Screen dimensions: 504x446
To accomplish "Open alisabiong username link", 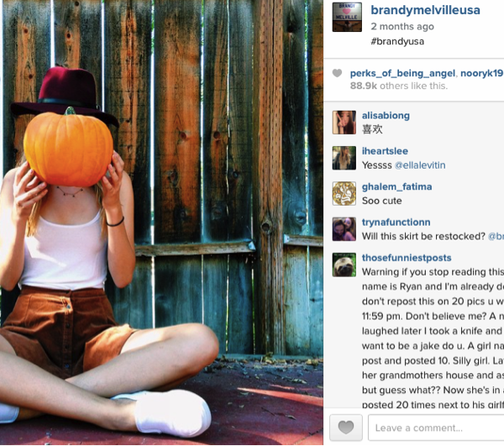I will point(386,115).
